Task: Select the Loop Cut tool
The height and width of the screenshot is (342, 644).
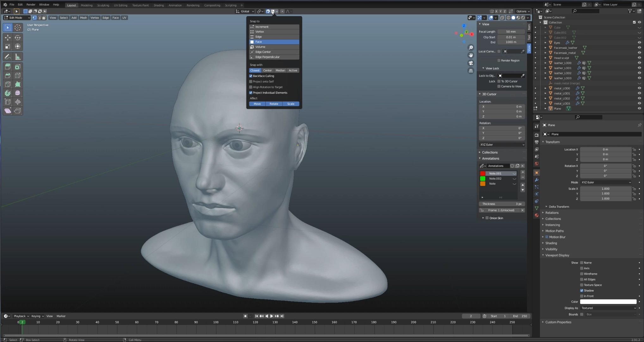Action: tap(18, 75)
